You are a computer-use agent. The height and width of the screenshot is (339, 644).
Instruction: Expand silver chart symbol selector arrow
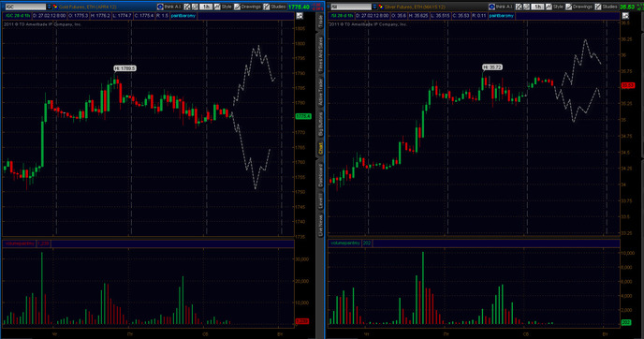point(374,7)
